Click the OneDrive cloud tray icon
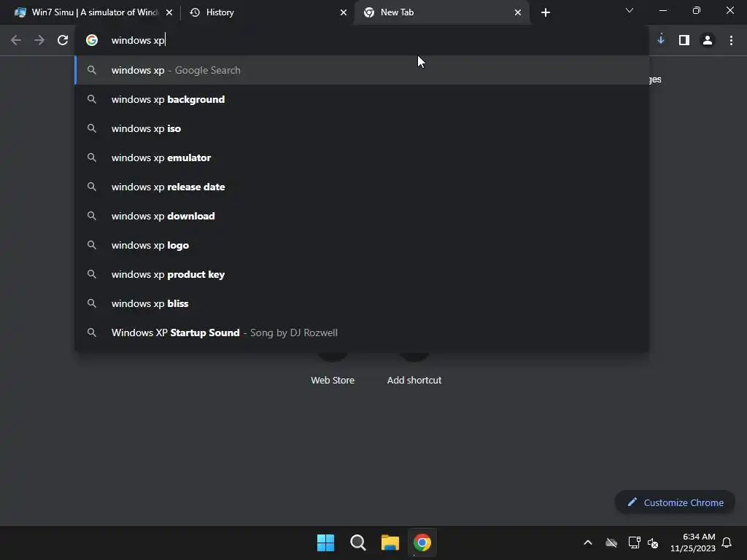Viewport: 747px width, 560px height. click(x=611, y=542)
